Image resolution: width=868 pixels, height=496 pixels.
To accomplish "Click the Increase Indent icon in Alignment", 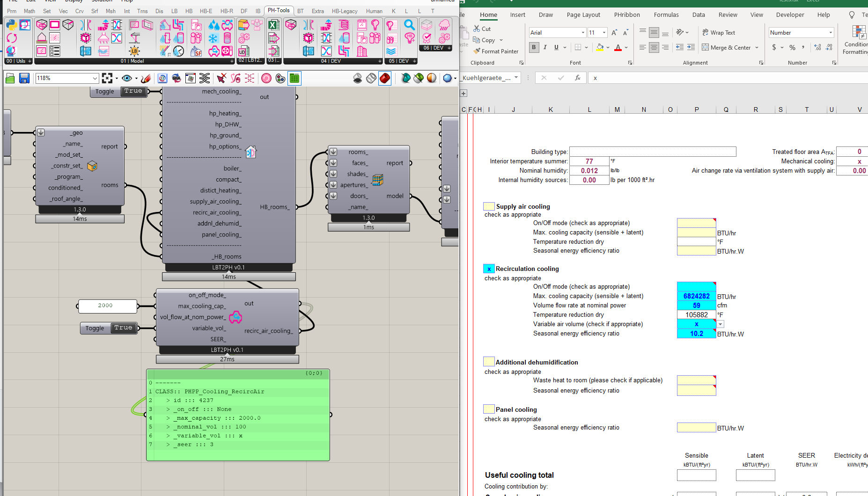I will click(691, 47).
